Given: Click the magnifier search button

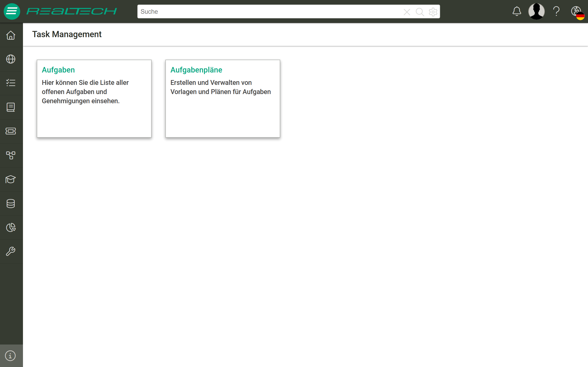Looking at the screenshot, I should (x=420, y=12).
